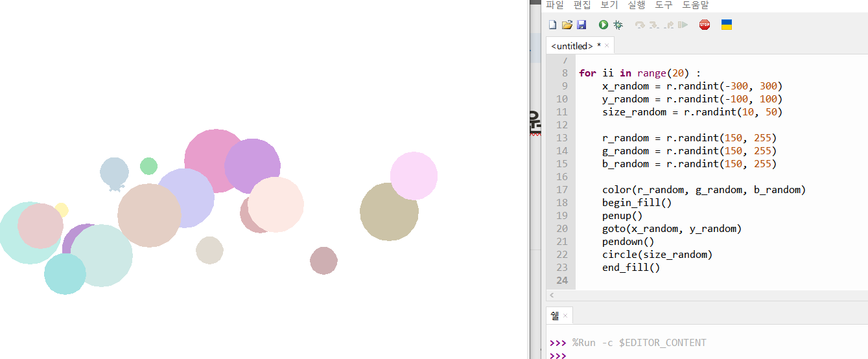Stop the program with the red STOP icon
The width and height of the screenshot is (868, 359).
coord(705,25)
